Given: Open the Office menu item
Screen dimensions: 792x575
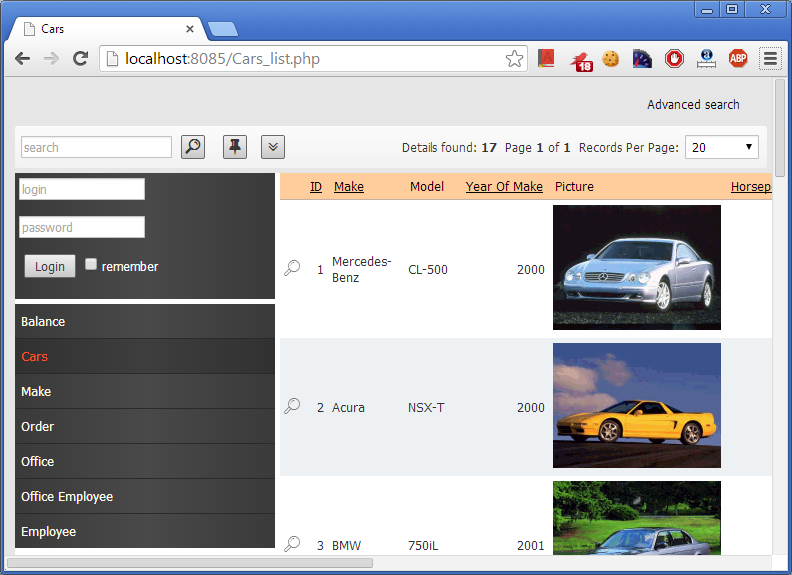Looking at the screenshot, I should coord(145,461).
